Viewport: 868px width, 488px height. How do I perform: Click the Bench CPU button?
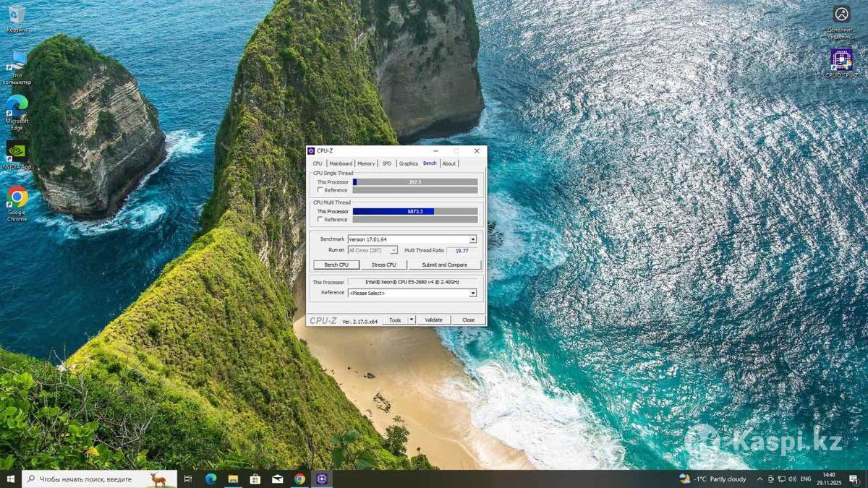[336, 265]
